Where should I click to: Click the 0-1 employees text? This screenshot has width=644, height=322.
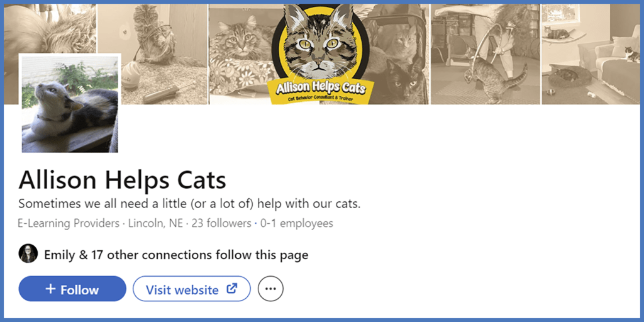tap(296, 223)
